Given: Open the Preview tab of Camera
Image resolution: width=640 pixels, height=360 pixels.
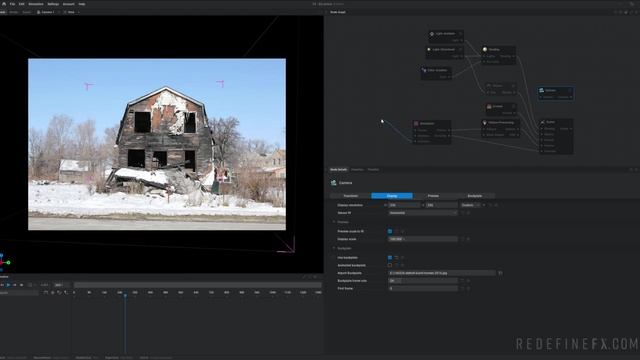Looking at the screenshot, I should click(433, 196).
